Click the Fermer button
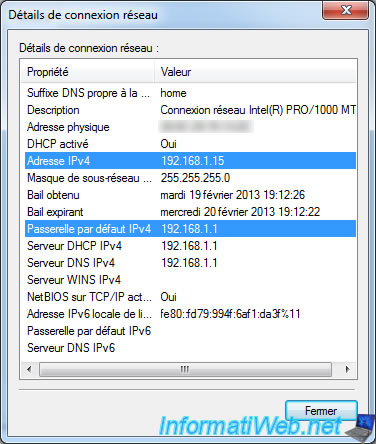This screenshot has width=376, height=444. click(321, 411)
